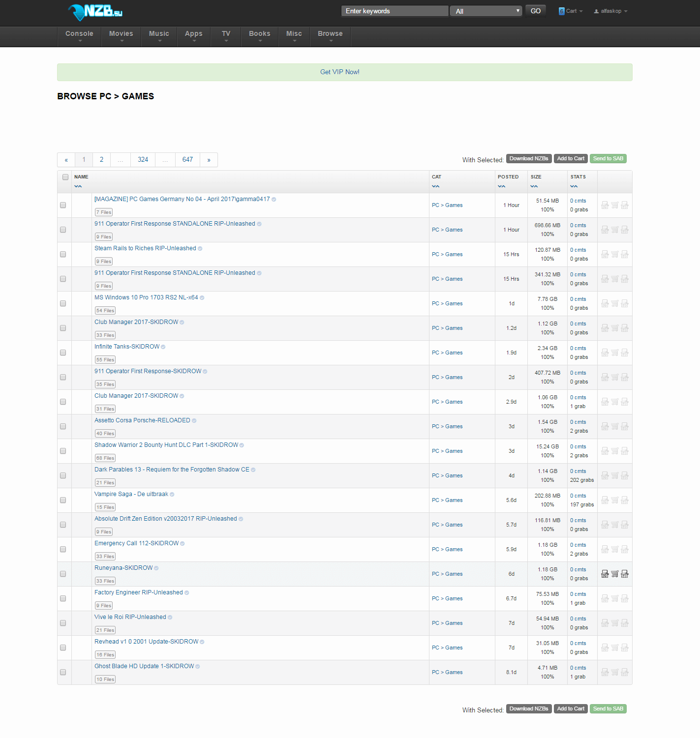The image size is (700, 738).
Task: Expand the TV menu
Action: (x=226, y=36)
